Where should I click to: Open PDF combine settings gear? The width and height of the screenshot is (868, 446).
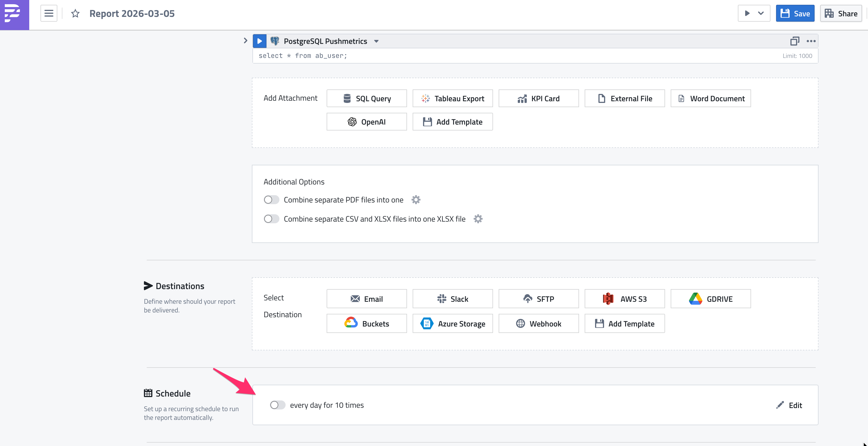point(416,200)
